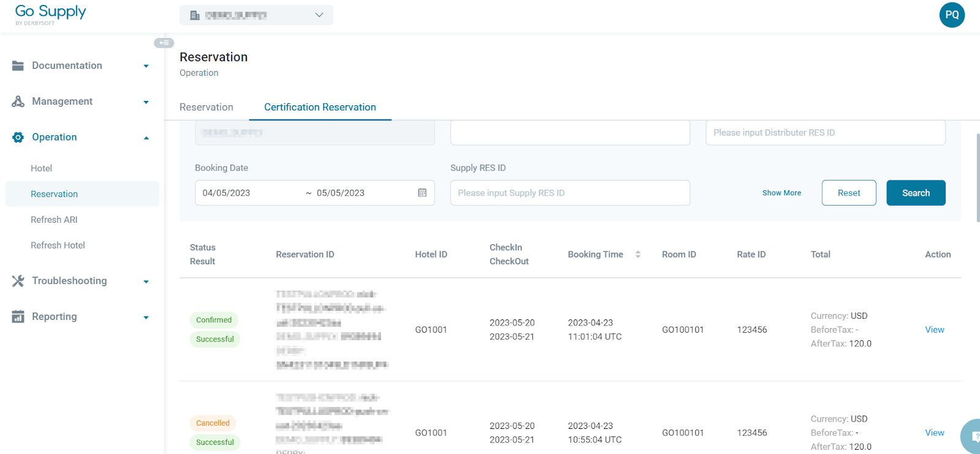Image resolution: width=980 pixels, height=454 pixels.
Task: Click the Booking Time column header
Action: coord(595,255)
